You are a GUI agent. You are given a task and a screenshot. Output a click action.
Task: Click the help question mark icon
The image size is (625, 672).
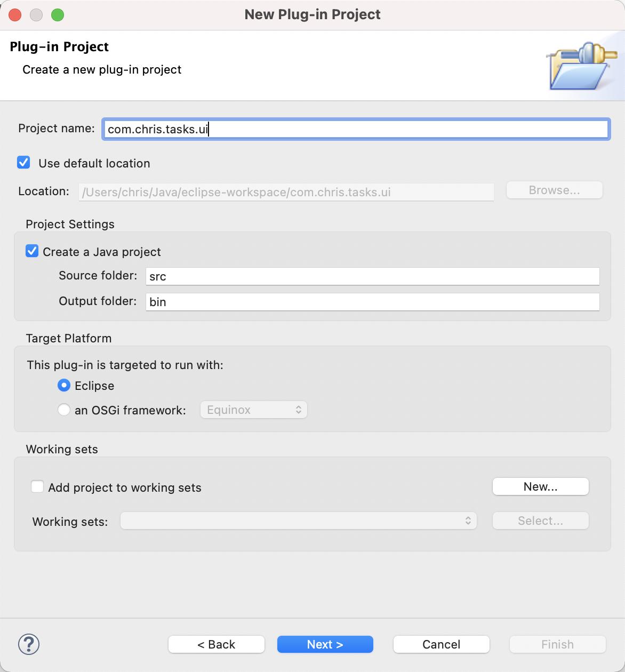(29, 644)
